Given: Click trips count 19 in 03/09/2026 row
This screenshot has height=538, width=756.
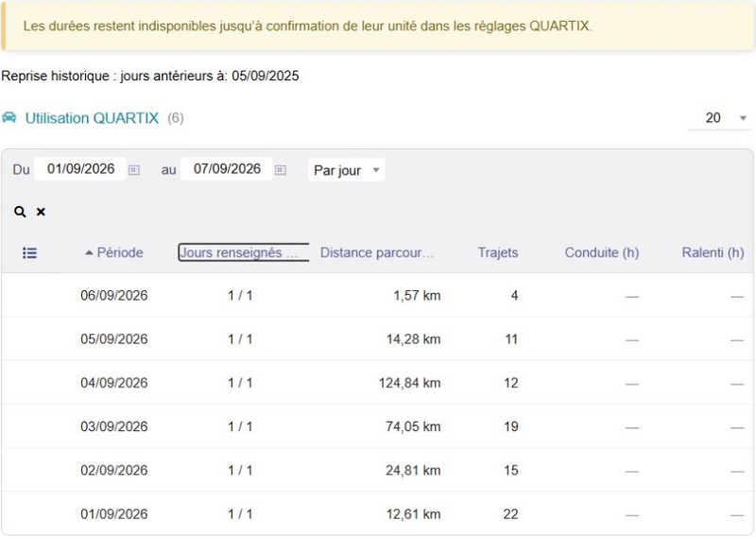Looking at the screenshot, I should pos(511,426).
